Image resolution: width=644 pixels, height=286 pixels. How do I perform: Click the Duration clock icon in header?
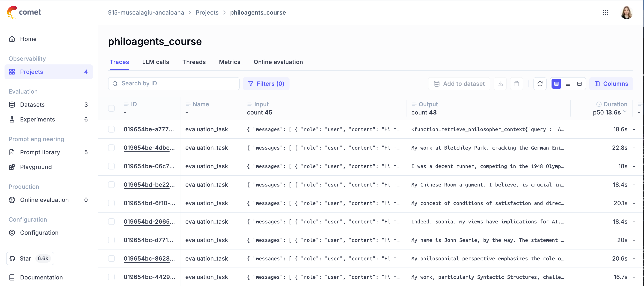click(x=599, y=104)
